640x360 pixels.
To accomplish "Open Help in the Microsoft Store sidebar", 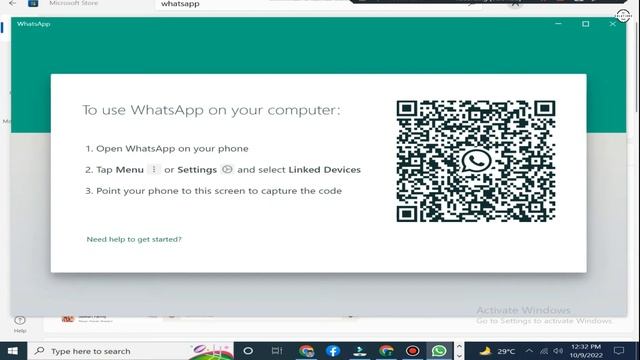I will click(x=20, y=324).
